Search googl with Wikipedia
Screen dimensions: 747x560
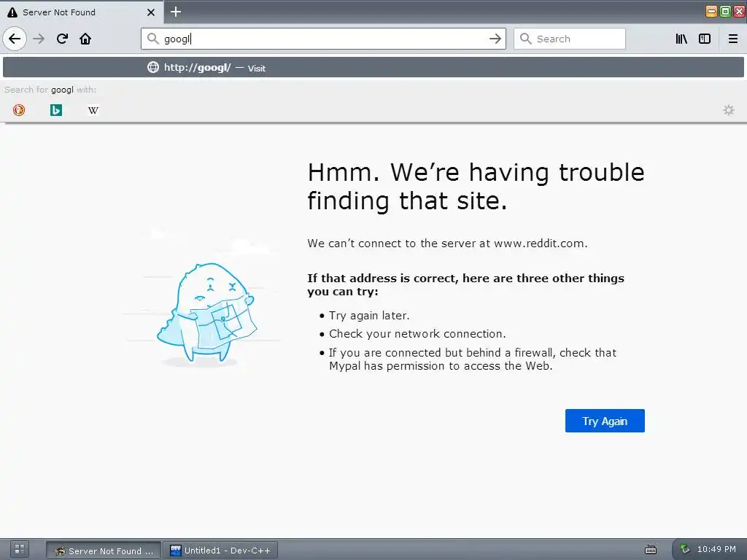pyautogui.click(x=93, y=110)
